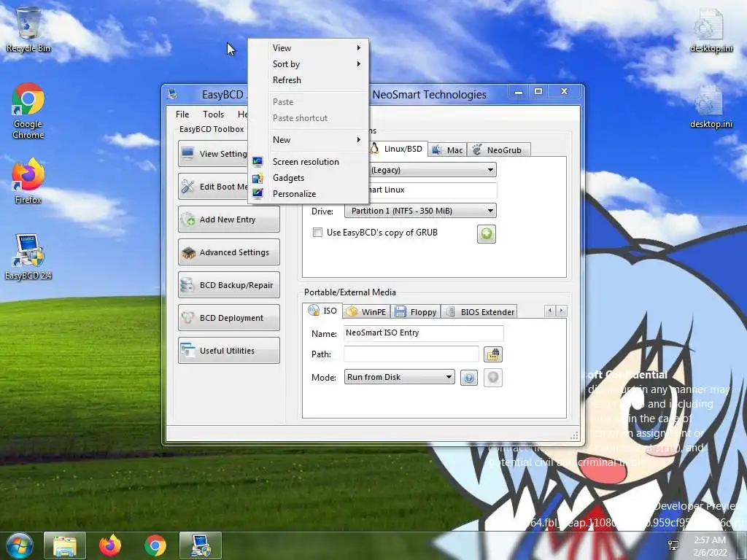Expand the New submenu
747x560 pixels.
pyautogui.click(x=309, y=140)
